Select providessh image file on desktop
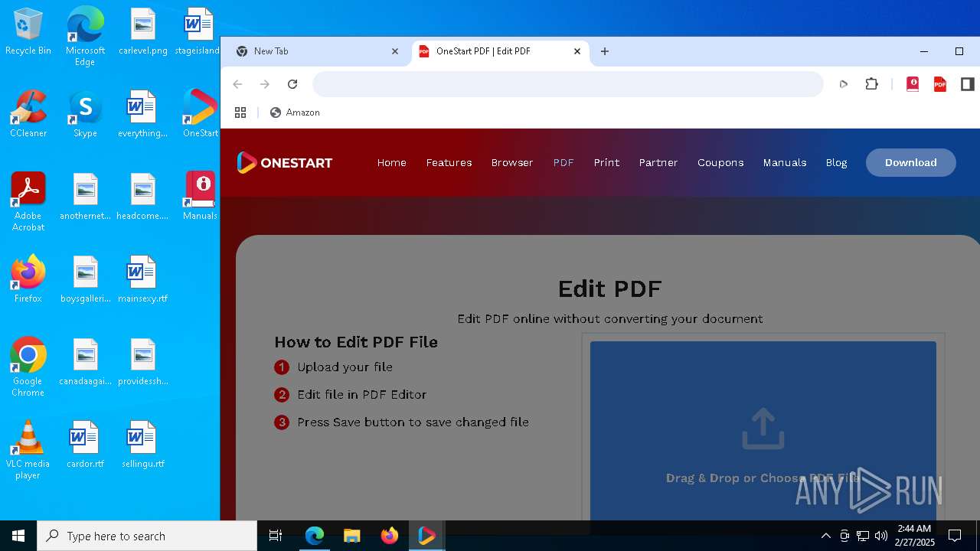 click(x=142, y=363)
